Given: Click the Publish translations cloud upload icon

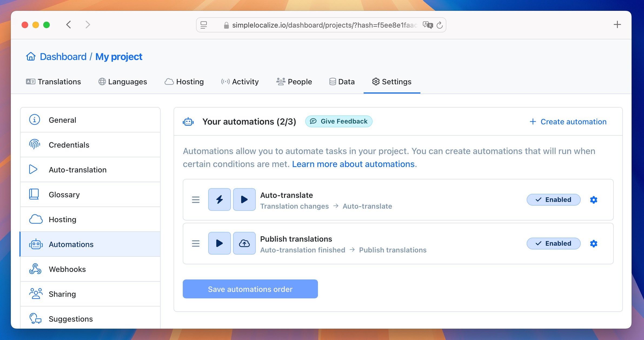Looking at the screenshot, I should pos(244,243).
